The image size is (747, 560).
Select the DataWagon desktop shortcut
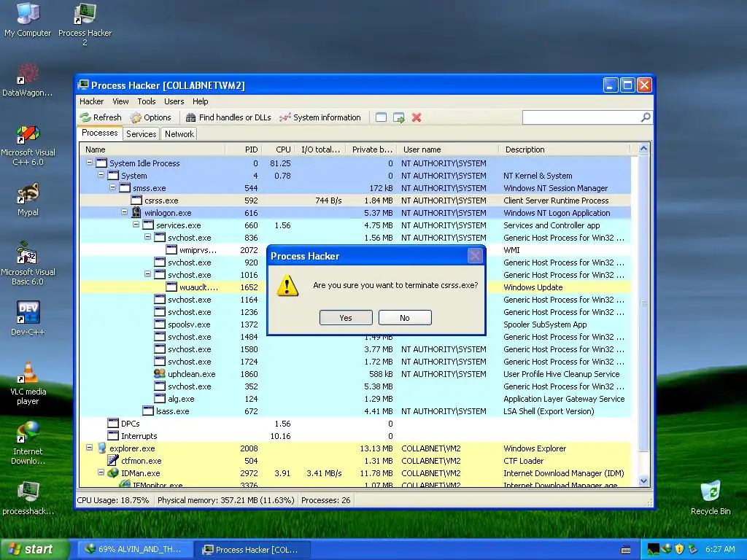coord(28,80)
